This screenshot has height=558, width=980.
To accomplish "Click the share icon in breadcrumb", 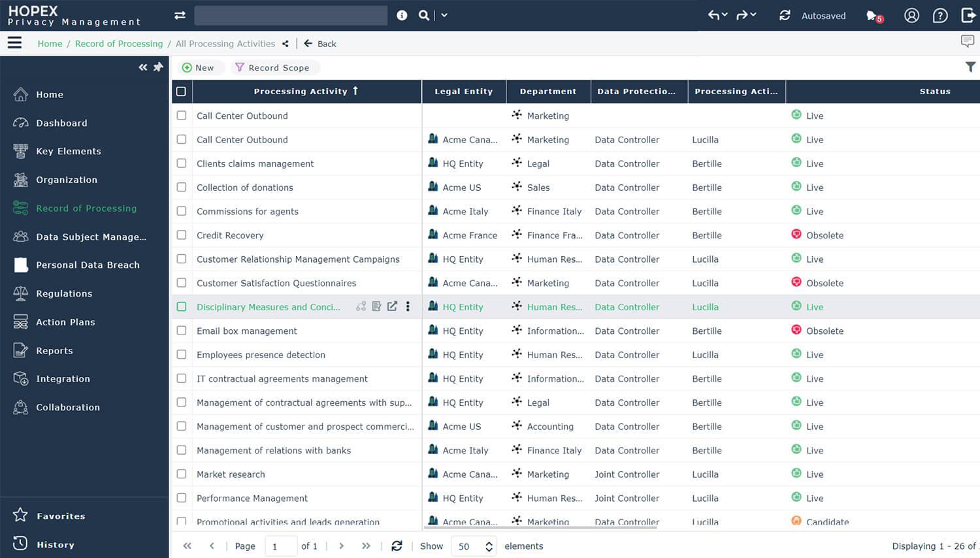I will 286,44.
